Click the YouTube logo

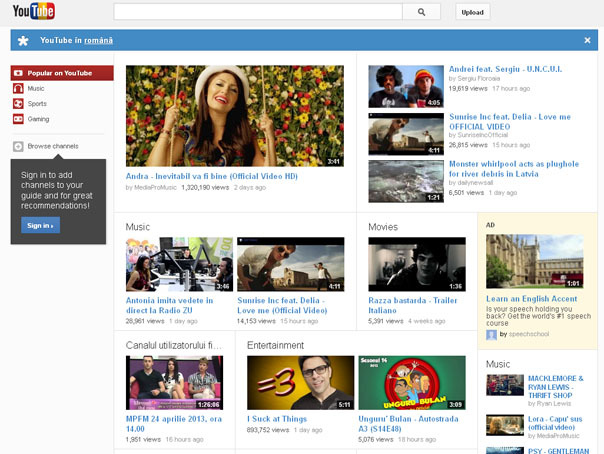click(34, 11)
